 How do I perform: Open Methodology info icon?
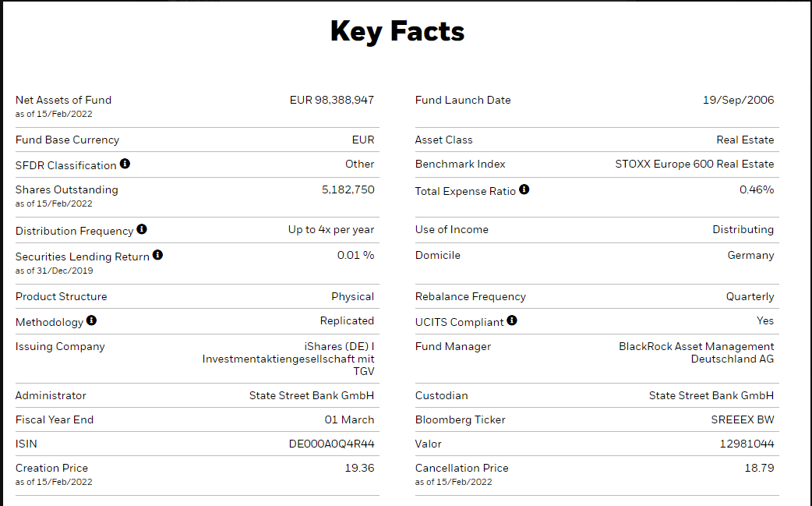(x=92, y=320)
